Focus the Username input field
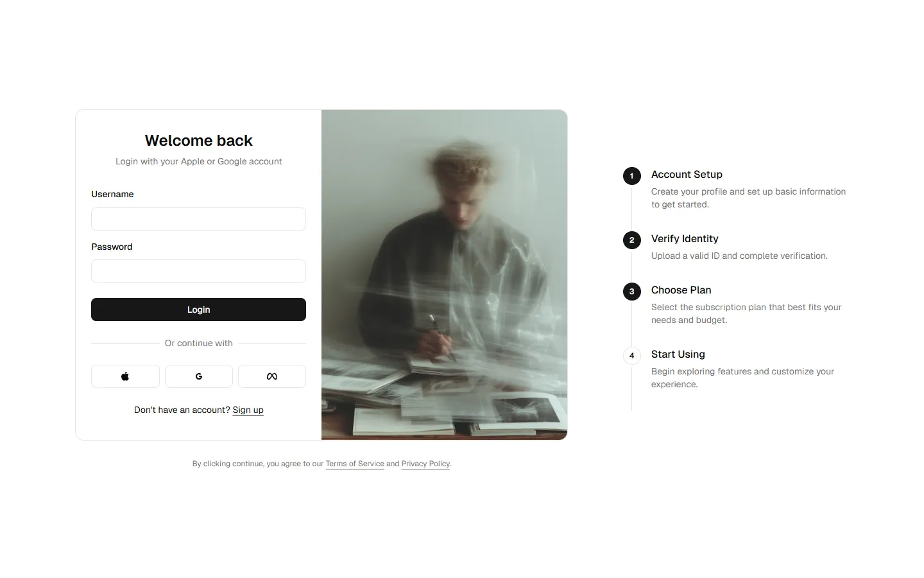924x578 pixels. (198, 219)
